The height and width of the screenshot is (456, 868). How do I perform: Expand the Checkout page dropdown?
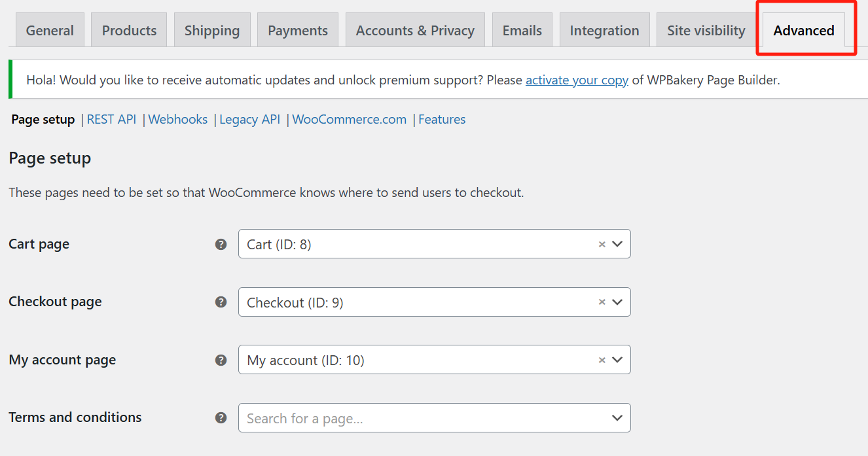[x=617, y=302]
